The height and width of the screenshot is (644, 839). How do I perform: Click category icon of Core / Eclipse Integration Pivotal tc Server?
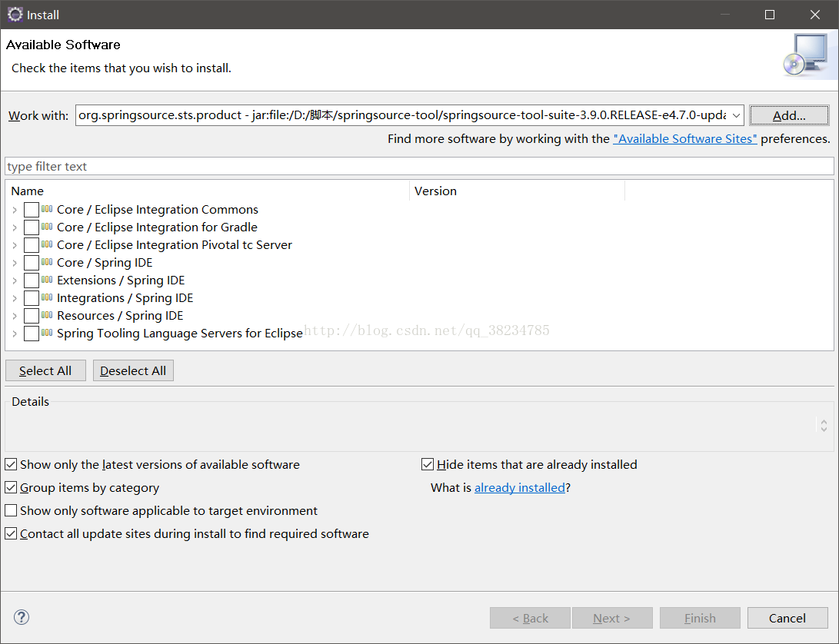[x=47, y=244]
